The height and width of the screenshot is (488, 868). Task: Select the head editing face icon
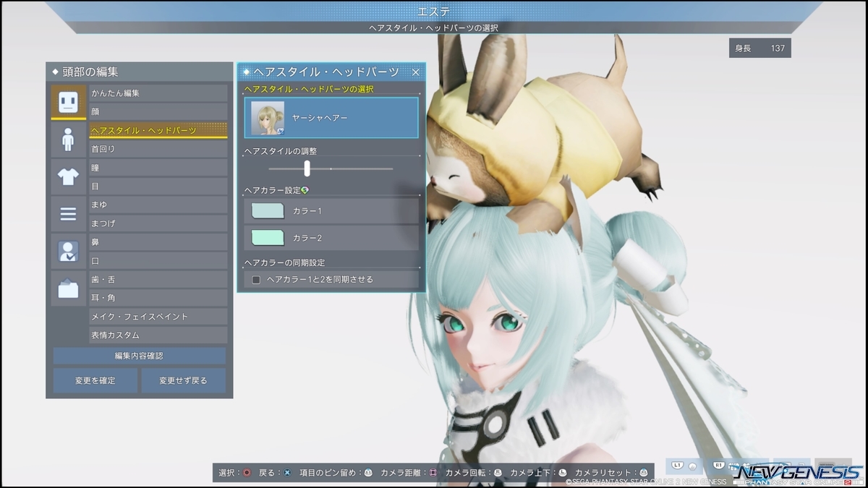click(68, 102)
